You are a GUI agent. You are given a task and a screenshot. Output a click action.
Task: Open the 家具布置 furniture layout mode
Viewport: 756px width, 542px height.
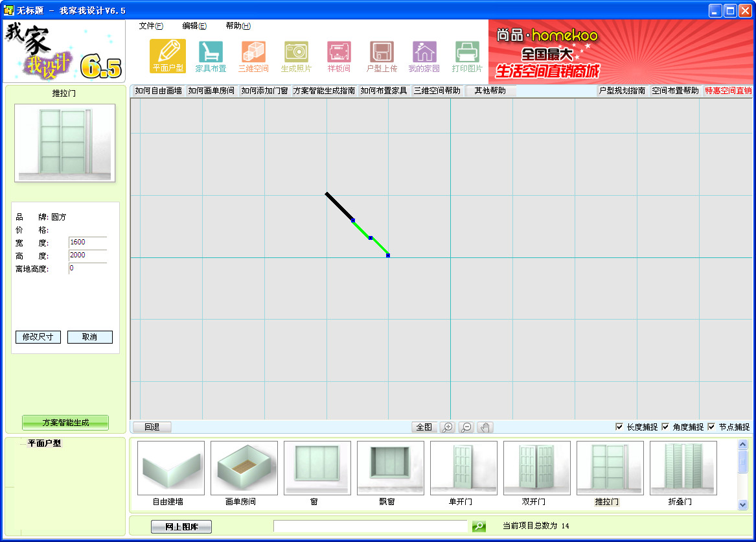click(211, 55)
